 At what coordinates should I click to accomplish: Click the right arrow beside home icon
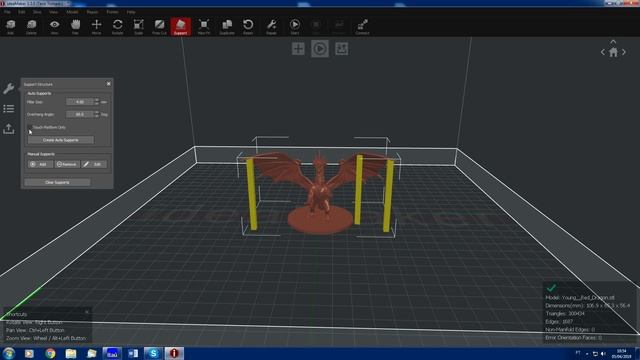tap(624, 52)
